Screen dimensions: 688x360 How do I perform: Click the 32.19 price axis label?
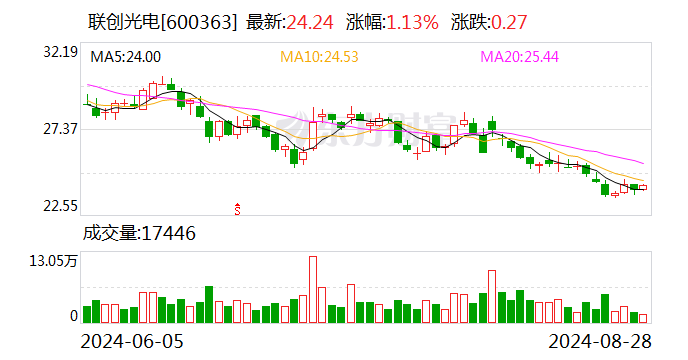(61, 52)
